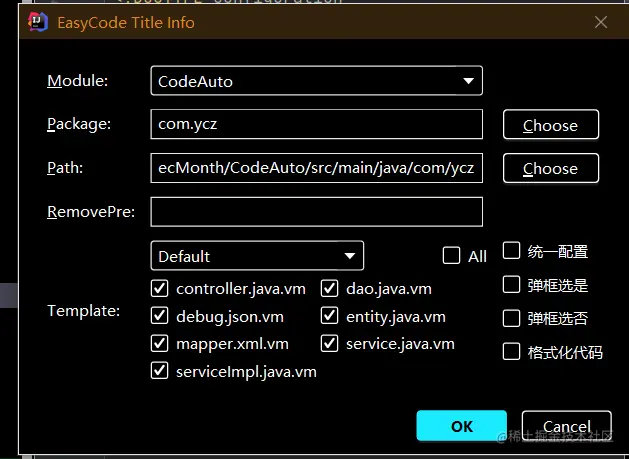
Task: Focus the RemovePre text field
Action: pos(316,212)
